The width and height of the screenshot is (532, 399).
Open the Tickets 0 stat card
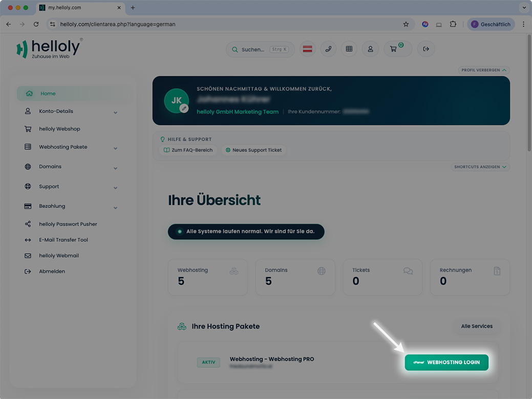[x=382, y=277]
